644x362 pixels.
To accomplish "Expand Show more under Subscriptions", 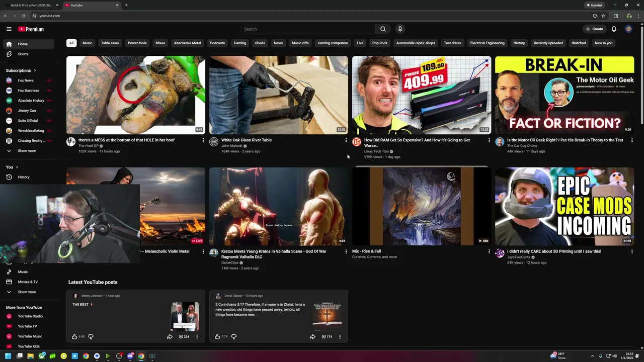I will pyautogui.click(x=27, y=151).
